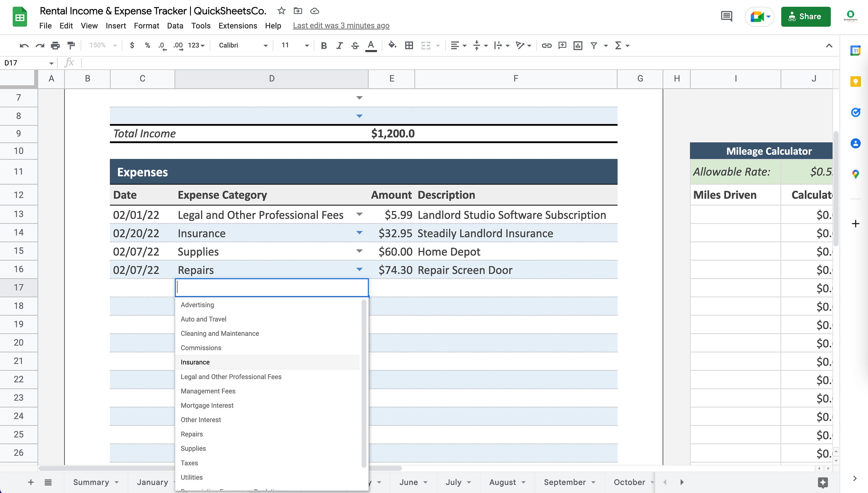868x493 pixels.
Task: Open the File menu
Action: (45, 26)
